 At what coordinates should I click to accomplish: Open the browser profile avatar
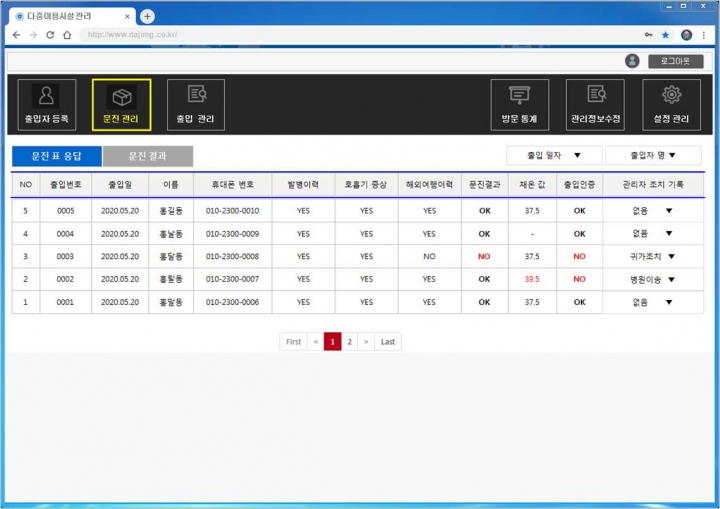pos(686,35)
